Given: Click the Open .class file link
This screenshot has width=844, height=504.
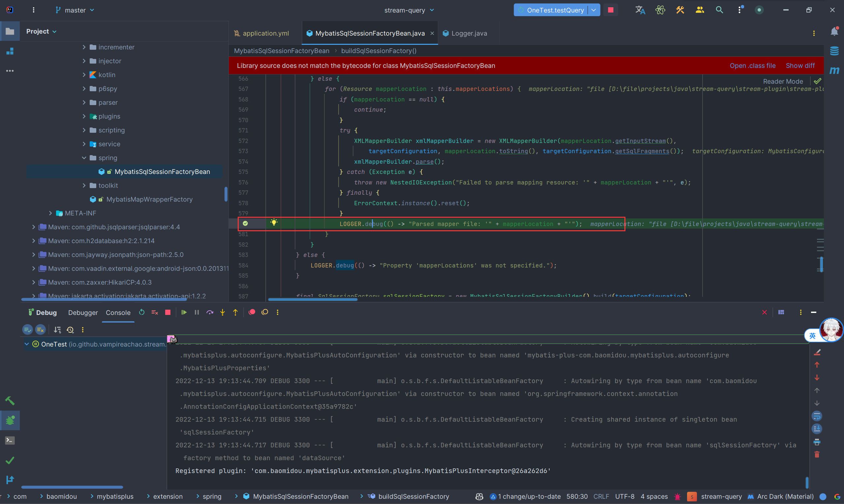Looking at the screenshot, I should click(752, 66).
